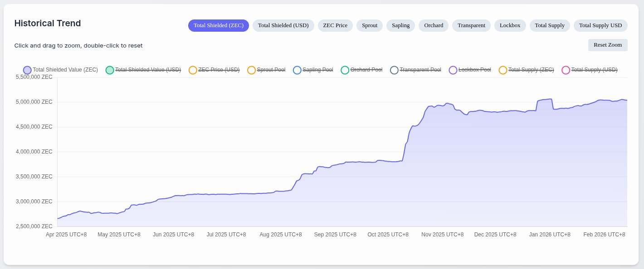Show the Transparent pool trend
644x269 pixels.
(x=471, y=26)
